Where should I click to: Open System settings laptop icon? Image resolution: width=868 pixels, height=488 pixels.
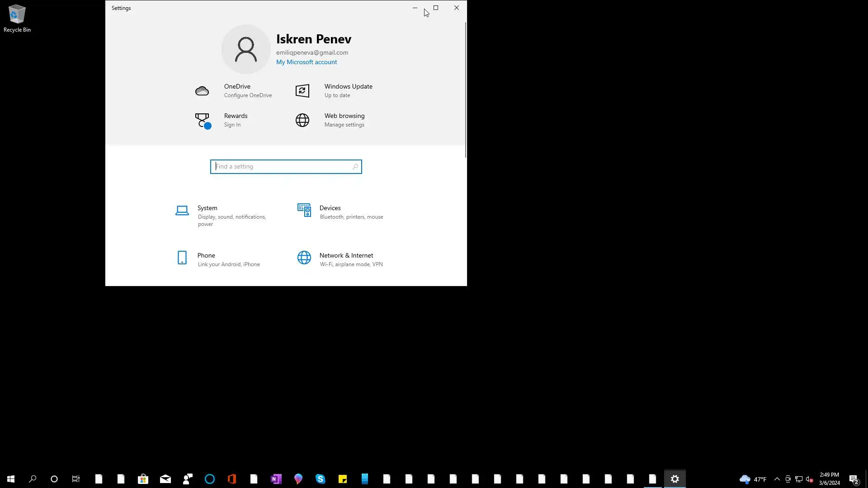click(182, 211)
